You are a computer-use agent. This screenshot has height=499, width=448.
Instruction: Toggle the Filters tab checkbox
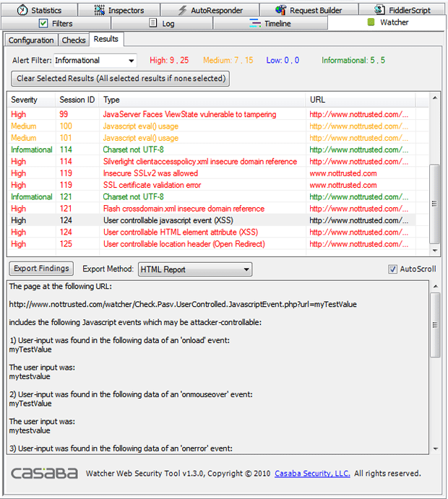click(x=43, y=23)
